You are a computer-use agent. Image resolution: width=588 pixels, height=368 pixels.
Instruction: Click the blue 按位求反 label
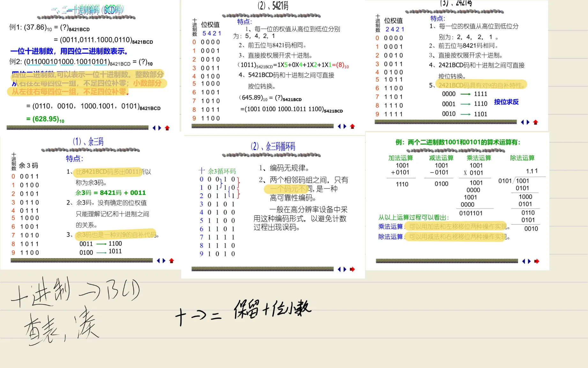506,102
